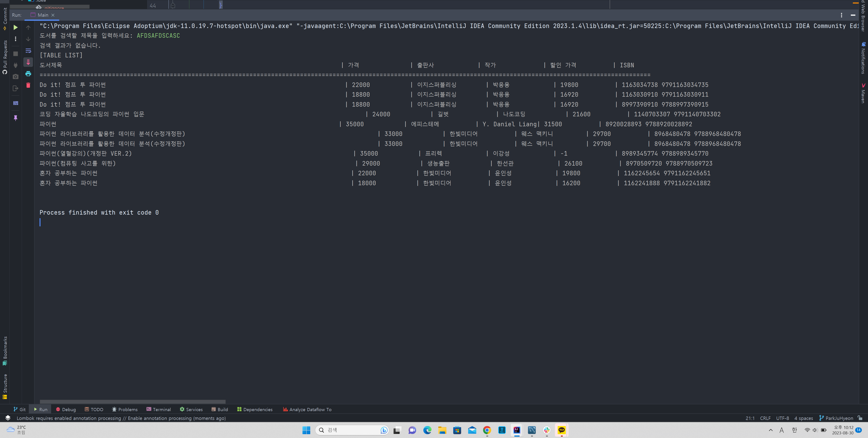Image resolution: width=868 pixels, height=438 pixels.
Task: Toggle soft-wrap in the run console
Action: click(28, 51)
